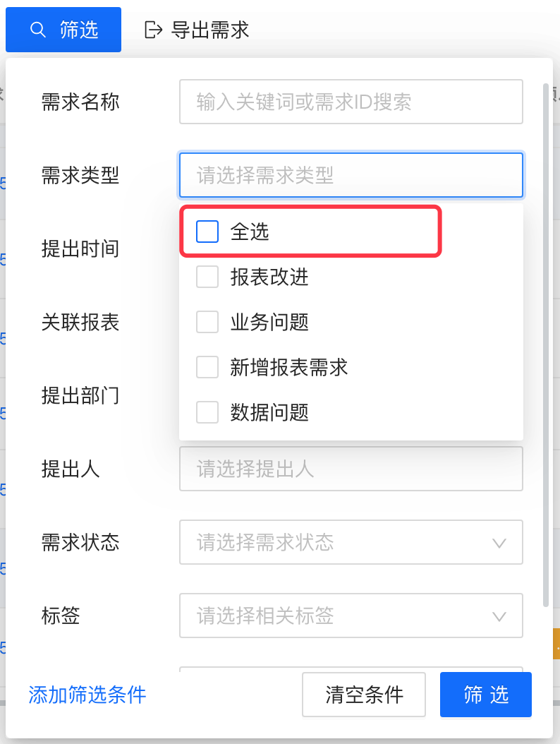560x744 pixels.
Task: Toggle the 数据问题 checkbox
Action: tap(207, 412)
